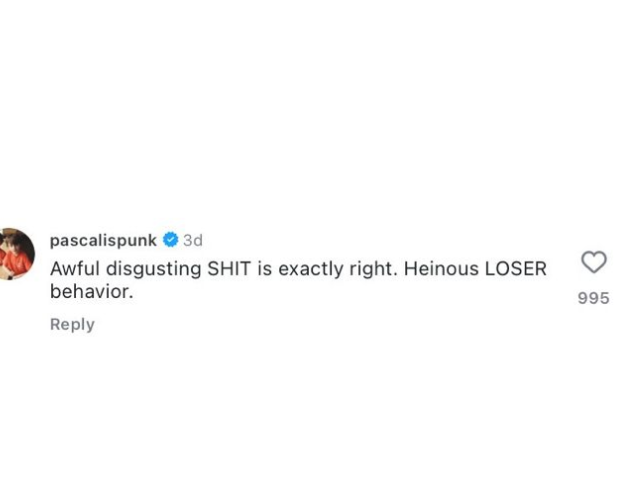Open the pascalispunk username link
640x480 pixels.
coord(103,240)
